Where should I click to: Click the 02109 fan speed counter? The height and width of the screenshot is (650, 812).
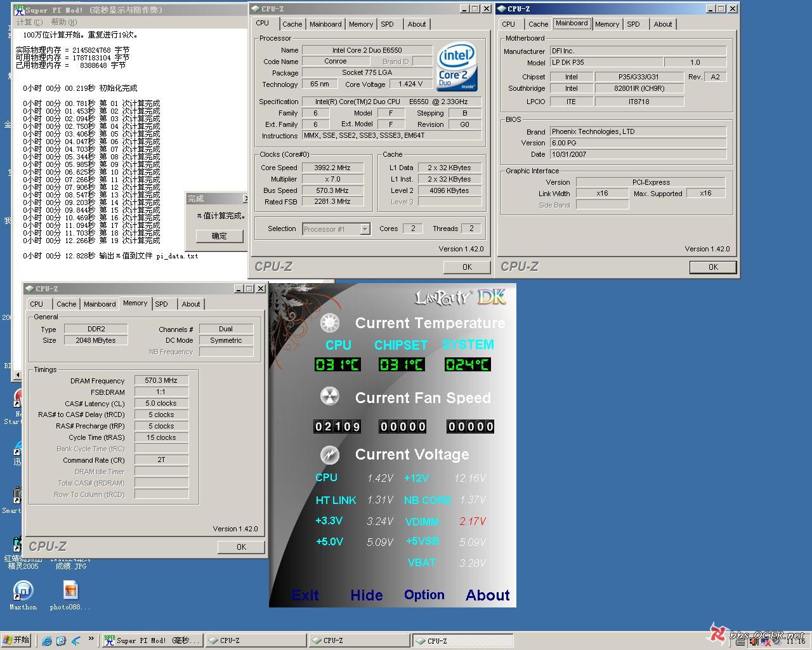[337, 427]
